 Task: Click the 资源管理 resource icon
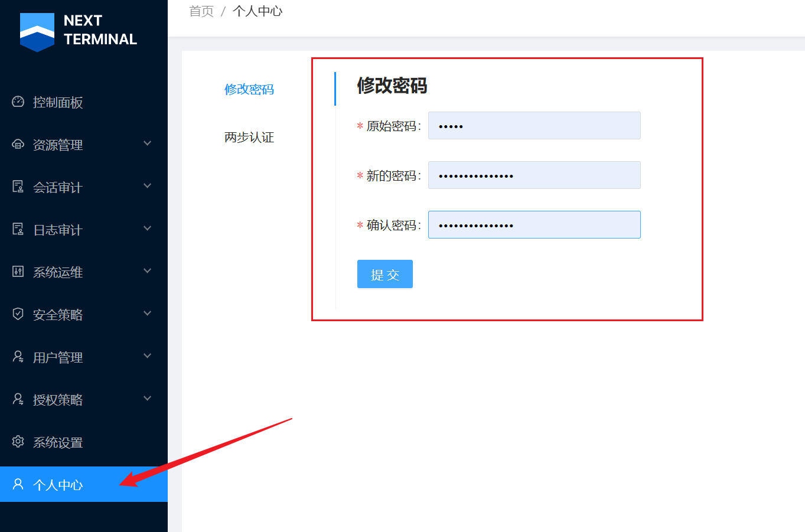click(x=18, y=145)
